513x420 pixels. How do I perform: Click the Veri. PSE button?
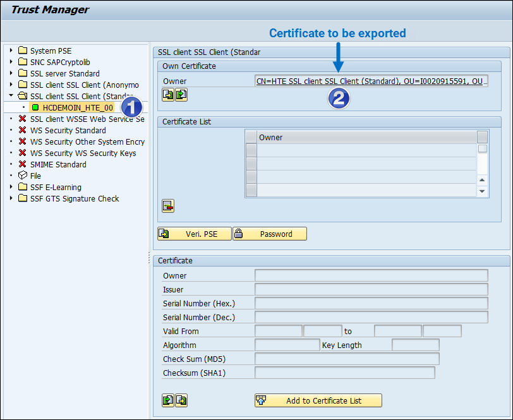(195, 234)
